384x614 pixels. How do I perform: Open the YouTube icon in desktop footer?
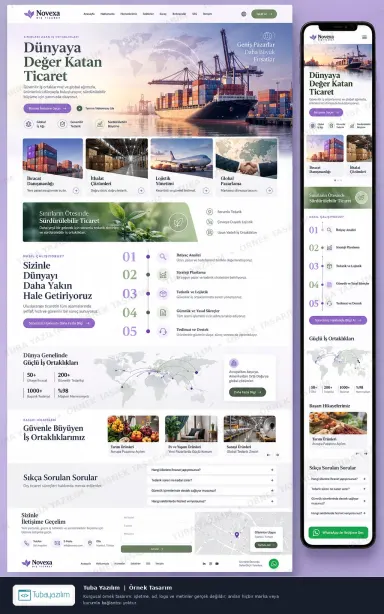tap(217, 563)
